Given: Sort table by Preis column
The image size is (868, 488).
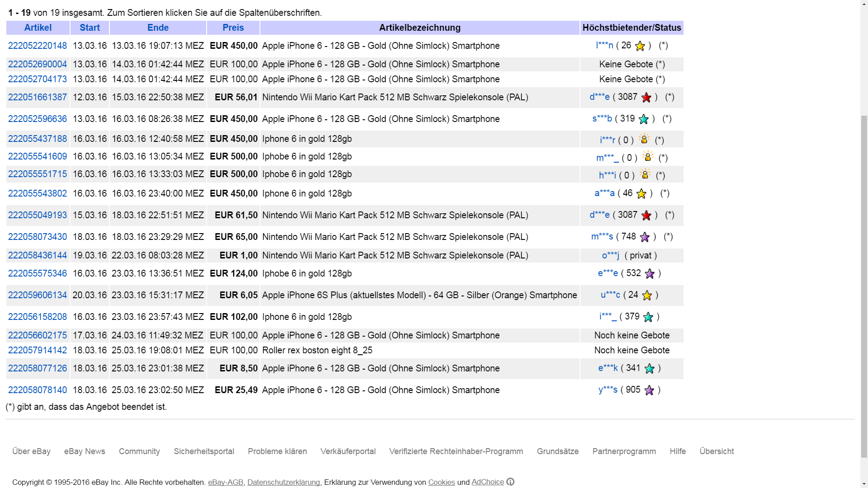Looking at the screenshot, I should point(233,28).
